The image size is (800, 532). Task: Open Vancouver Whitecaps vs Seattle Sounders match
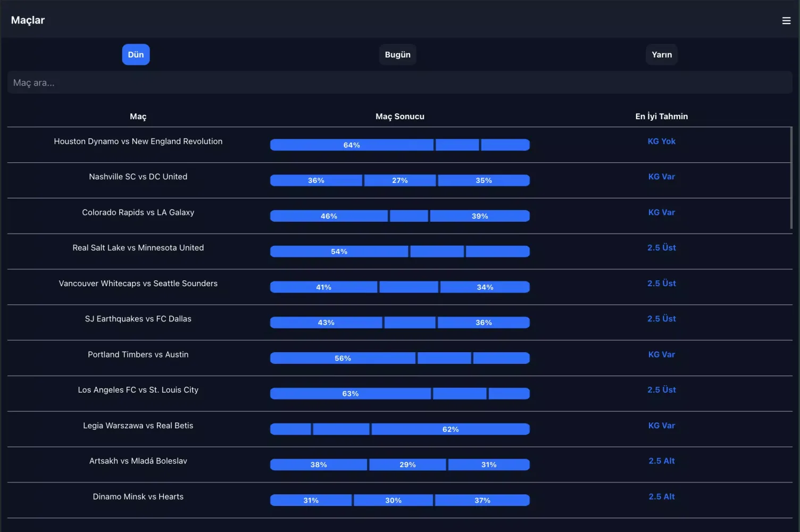pyautogui.click(x=138, y=283)
